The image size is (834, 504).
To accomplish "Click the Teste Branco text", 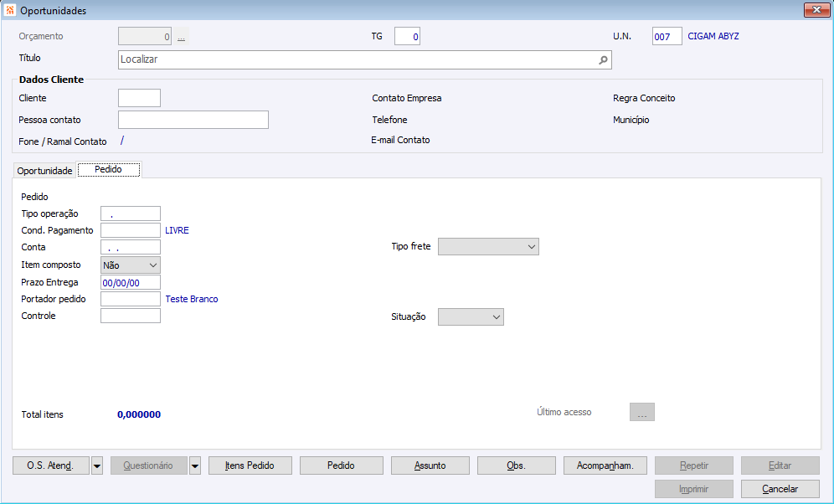I will [x=192, y=299].
